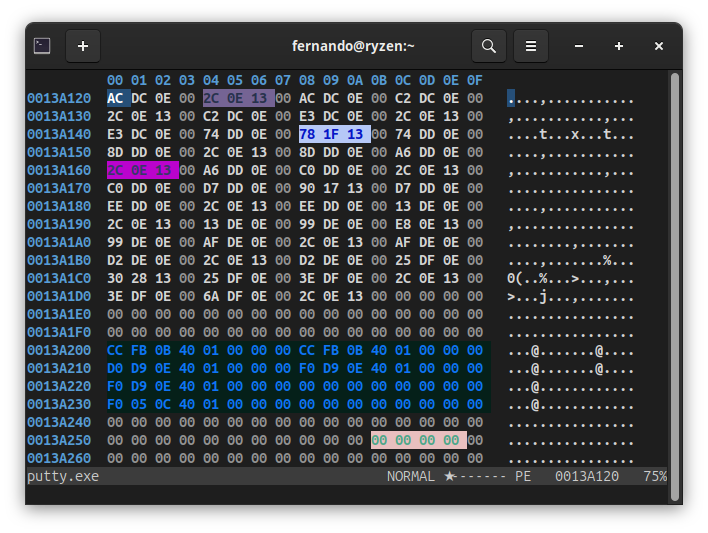Click offset address 0013A160
Screen dimensions: 708x533
[59, 170]
